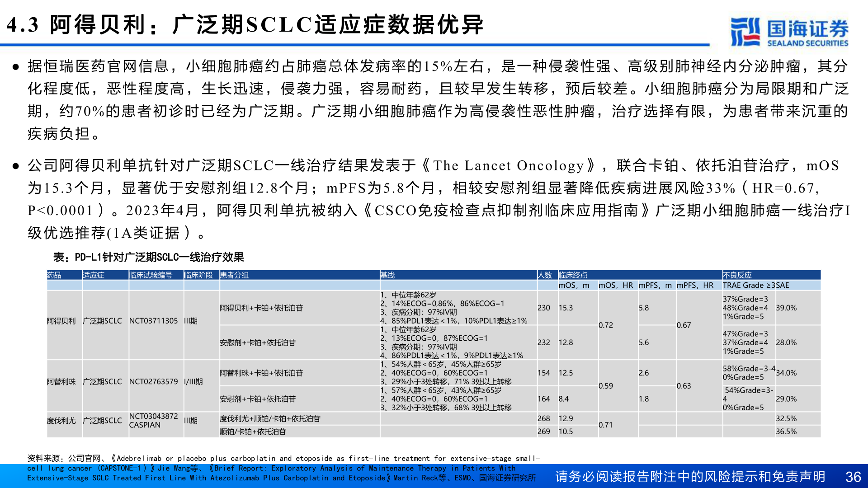This screenshot has width=868, height=488.
Task: Click the mOS value '12.8'
Action: pyautogui.click(x=566, y=343)
